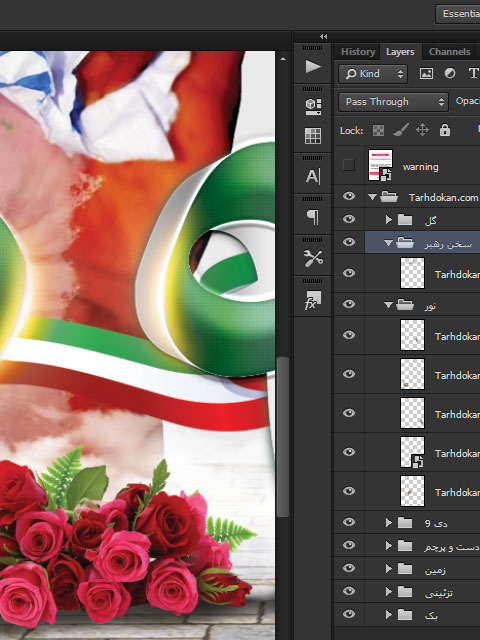Collapse the Tarhdokan.com group arrow
Viewport: 480px width, 640px height.
coord(372,197)
